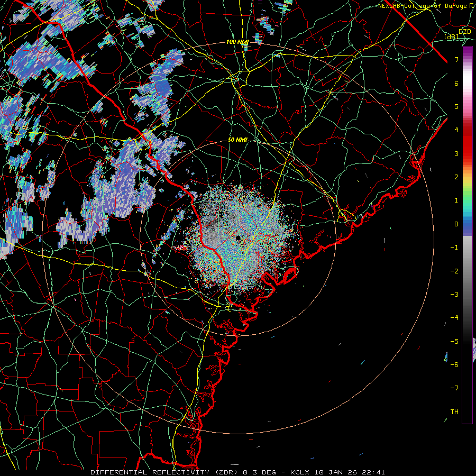Click the -1 dB value on color scale

[454, 247]
